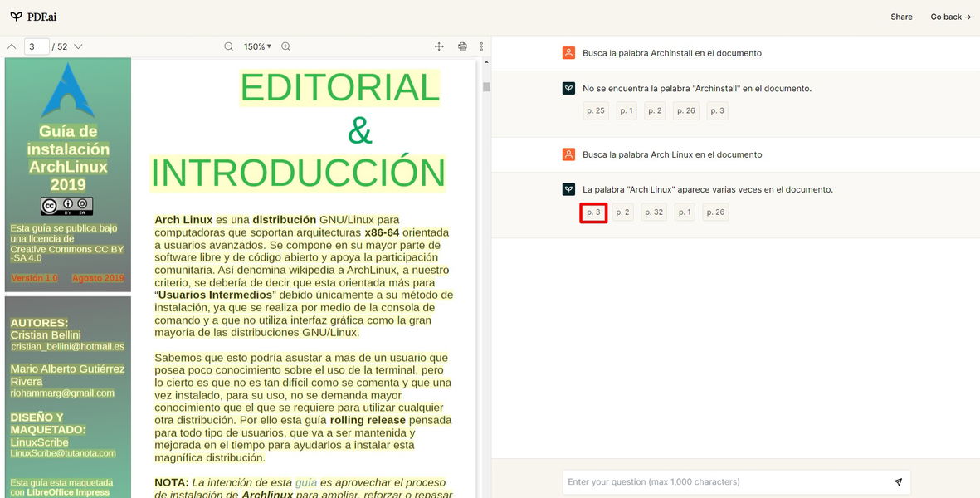The height and width of the screenshot is (498, 980).
Task: Click the 'DISEÑO Y MAQUETADO:' label
Action: [x=48, y=423]
